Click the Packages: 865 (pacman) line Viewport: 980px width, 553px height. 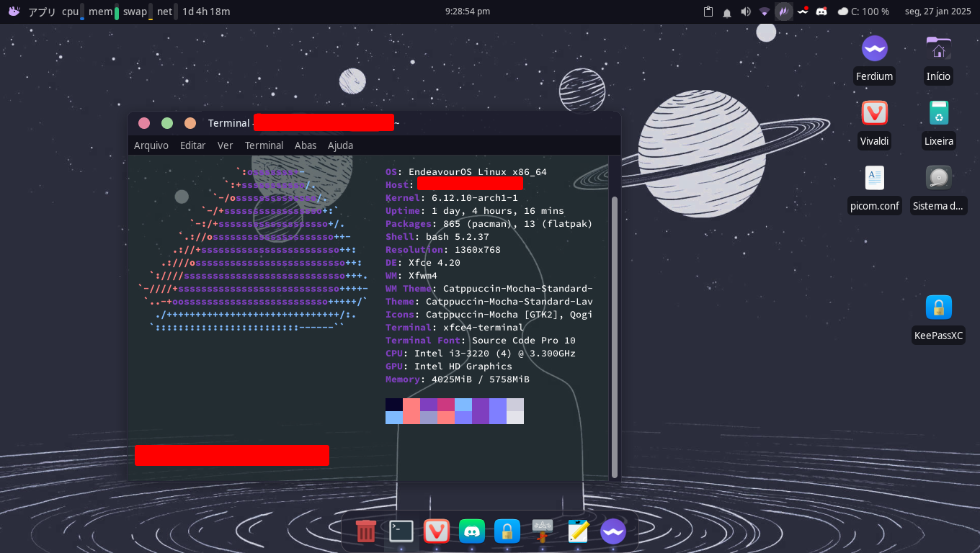(x=489, y=224)
